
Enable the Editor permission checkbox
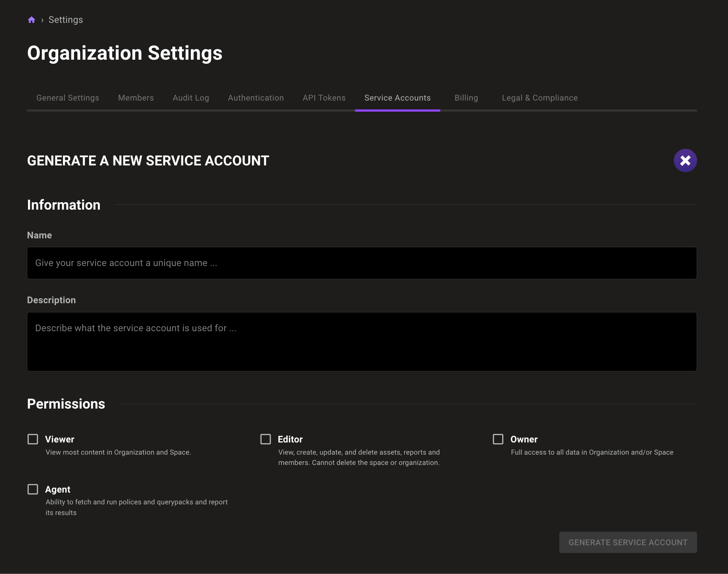(265, 439)
